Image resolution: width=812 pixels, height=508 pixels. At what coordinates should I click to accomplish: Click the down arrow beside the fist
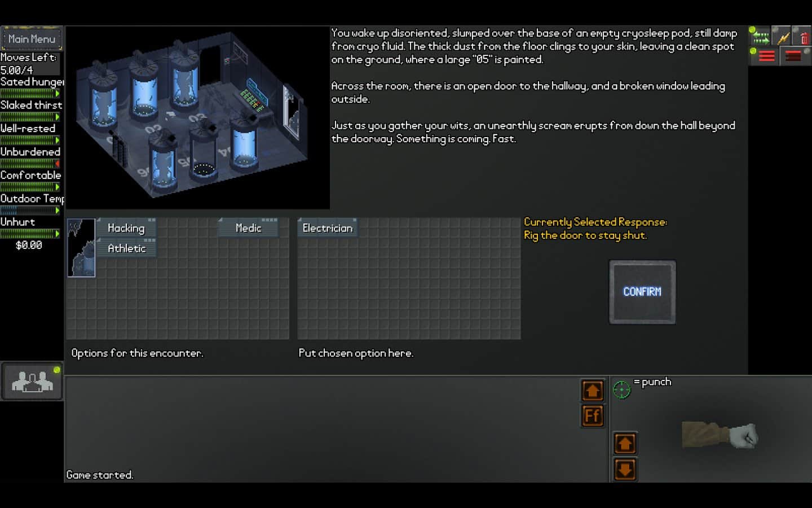click(624, 469)
